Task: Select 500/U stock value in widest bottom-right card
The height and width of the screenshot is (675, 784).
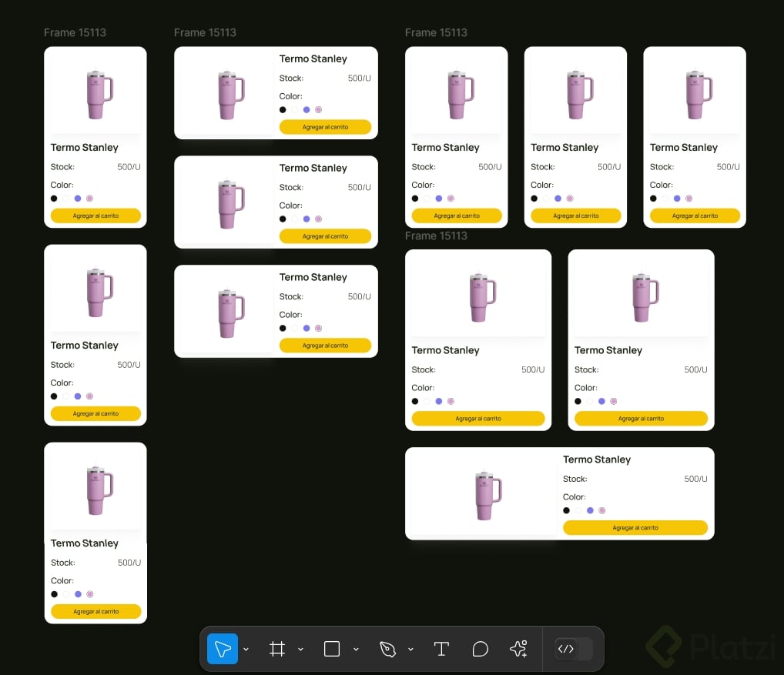Action: pyautogui.click(x=695, y=479)
